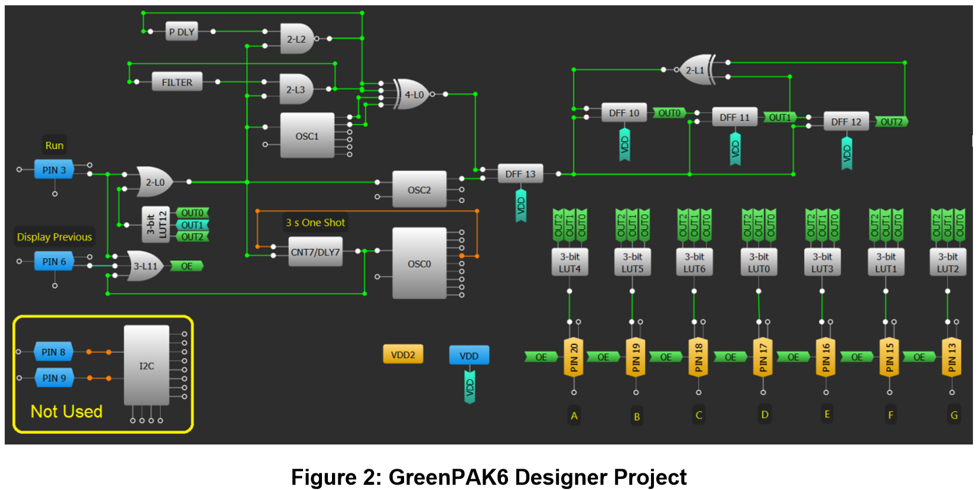Click the OE label left of PIN 20
The width and height of the screenshot is (980, 490).
click(541, 357)
